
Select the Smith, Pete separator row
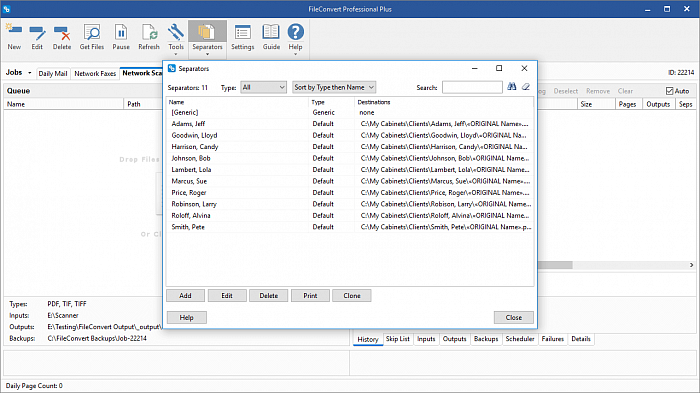coord(350,227)
